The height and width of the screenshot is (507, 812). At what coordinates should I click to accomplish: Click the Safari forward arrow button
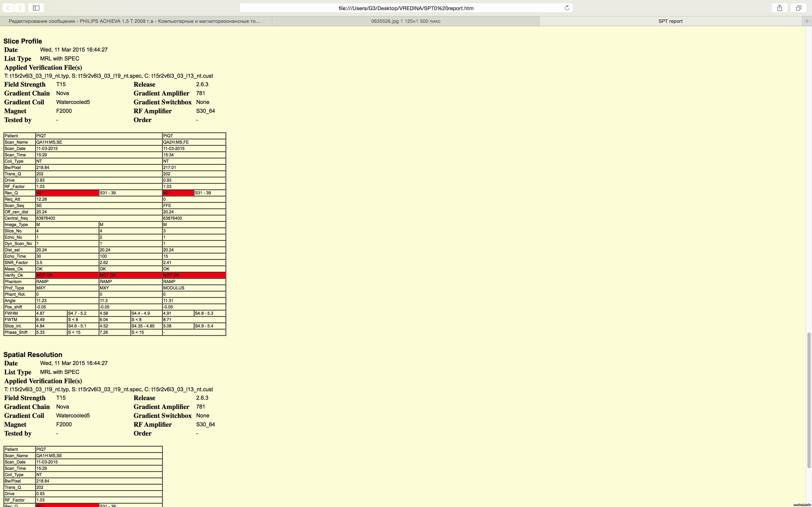click(x=19, y=8)
